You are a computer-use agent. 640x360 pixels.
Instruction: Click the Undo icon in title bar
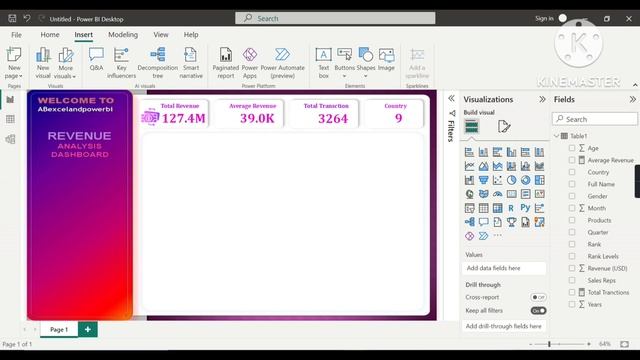point(27,18)
